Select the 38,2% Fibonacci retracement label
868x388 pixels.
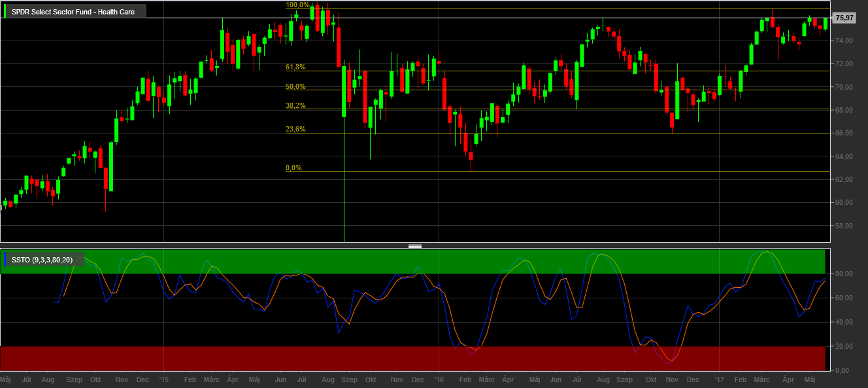295,106
